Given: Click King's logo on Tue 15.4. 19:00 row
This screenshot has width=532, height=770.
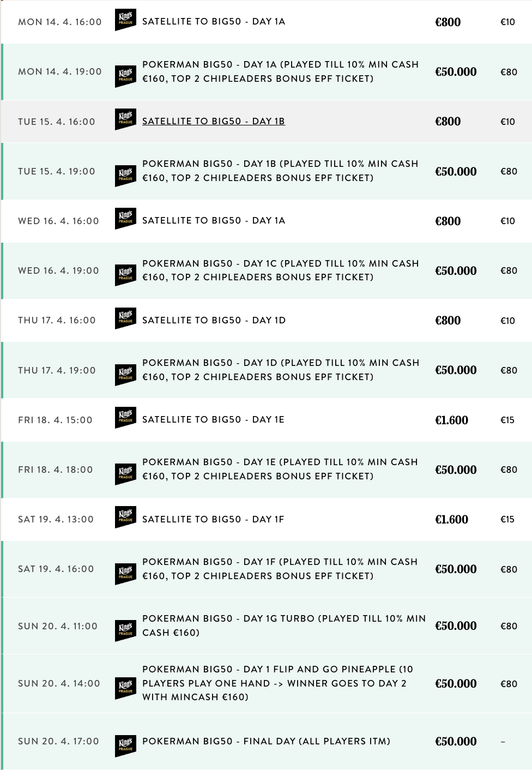Looking at the screenshot, I should coord(125,176).
